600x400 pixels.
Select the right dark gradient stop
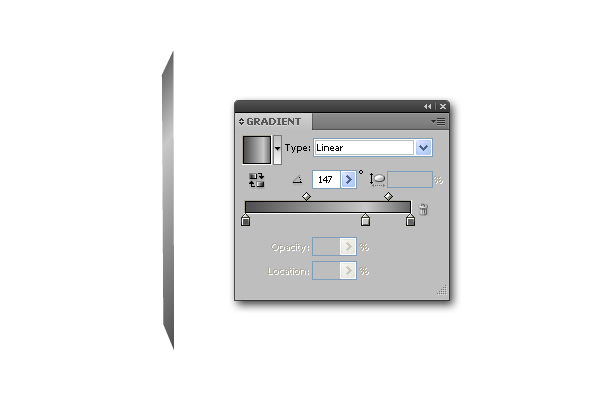point(410,220)
